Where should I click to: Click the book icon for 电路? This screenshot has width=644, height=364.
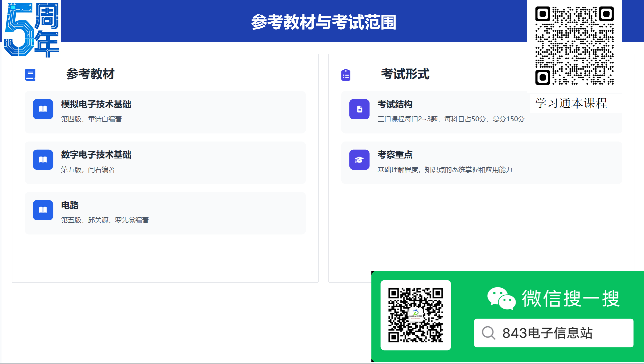click(x=43, y=210)
